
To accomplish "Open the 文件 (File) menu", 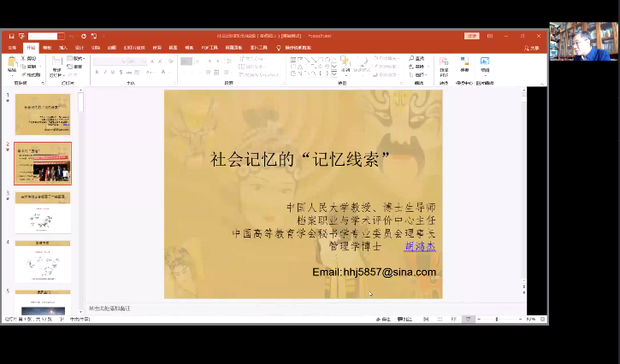I will (x=12, y=48).
